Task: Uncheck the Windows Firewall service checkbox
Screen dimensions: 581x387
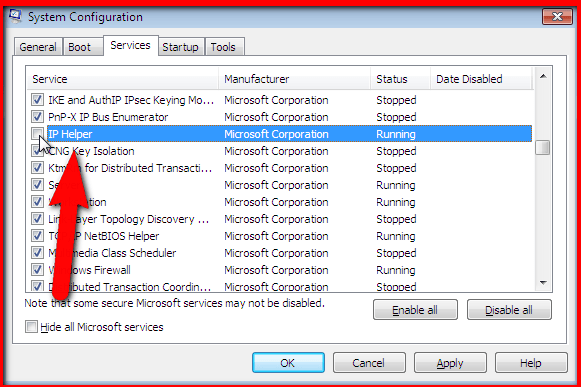Action: (37, 269)
